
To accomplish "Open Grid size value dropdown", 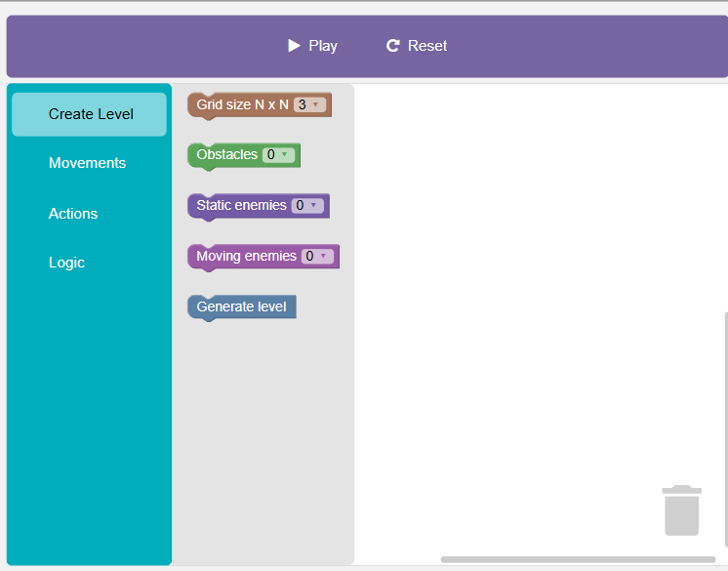I will click(x=309, y=104).
